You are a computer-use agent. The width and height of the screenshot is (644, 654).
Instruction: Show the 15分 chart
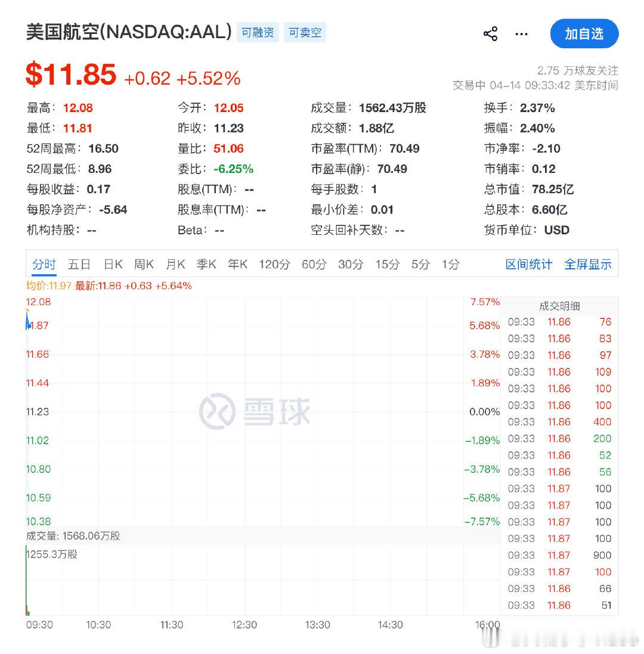(388, 265)
